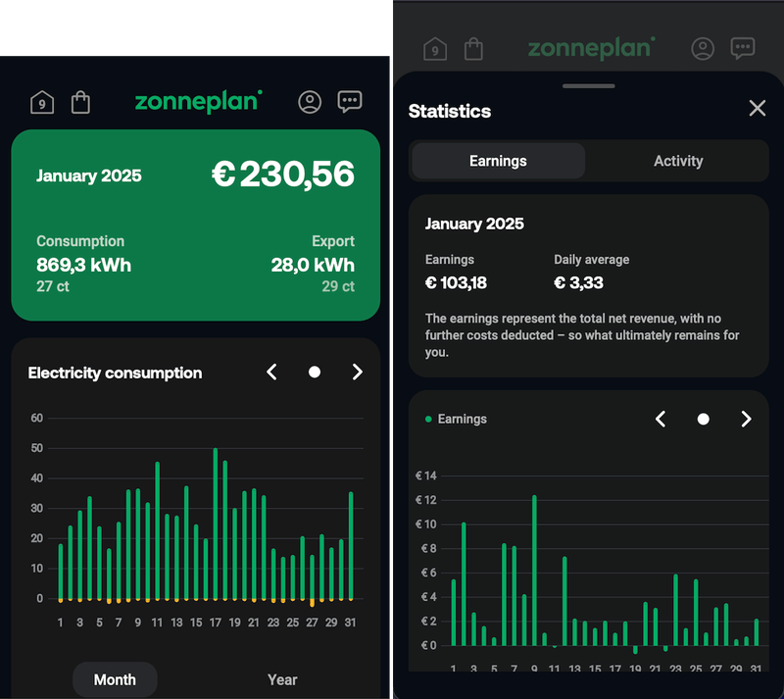This screenshot has width=784, height=699.
Task: Tap the Statistics sheet drag handle
Action: click(589, 86)
